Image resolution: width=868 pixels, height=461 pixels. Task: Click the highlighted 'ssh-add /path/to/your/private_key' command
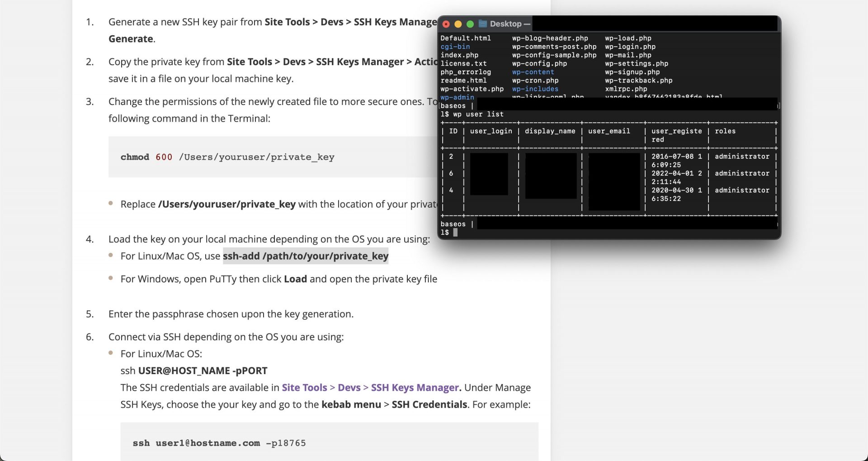pyautogui.click(x=306, y=256)
